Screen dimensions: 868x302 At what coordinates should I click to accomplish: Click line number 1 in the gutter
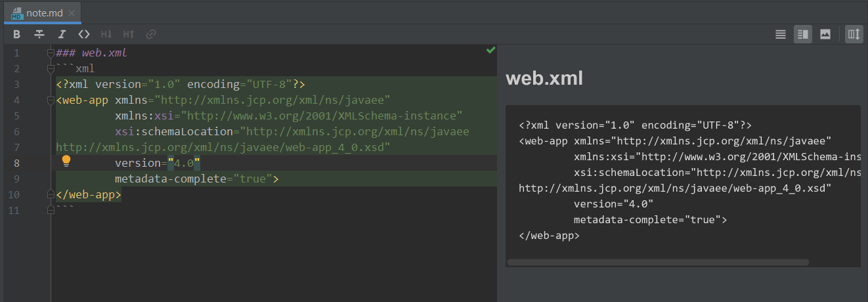[x=16, y=53]
